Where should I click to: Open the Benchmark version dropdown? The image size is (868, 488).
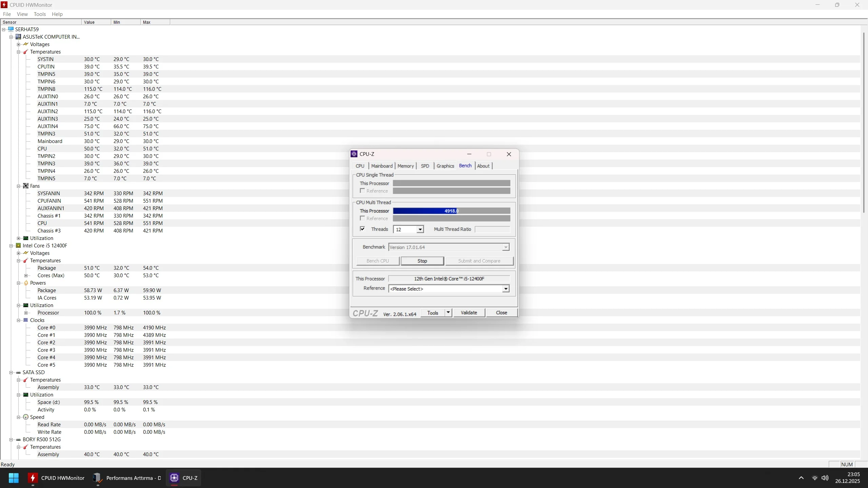(x=506, y=247)
